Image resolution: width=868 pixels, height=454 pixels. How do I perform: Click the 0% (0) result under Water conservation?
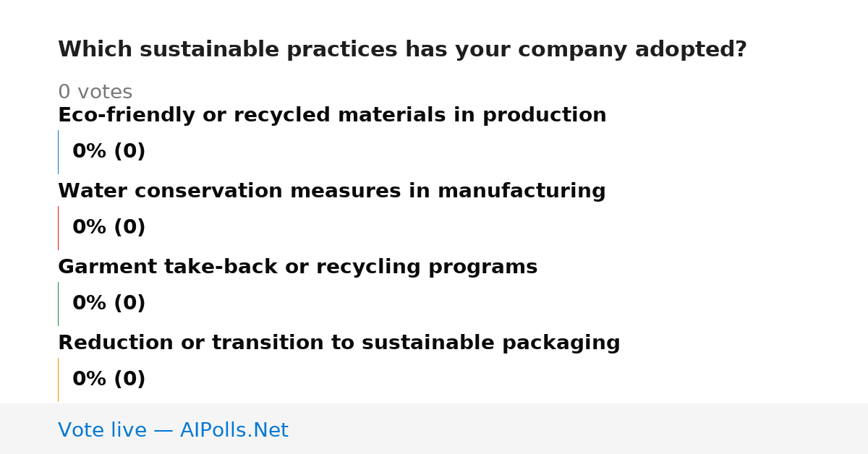[109, 228]
